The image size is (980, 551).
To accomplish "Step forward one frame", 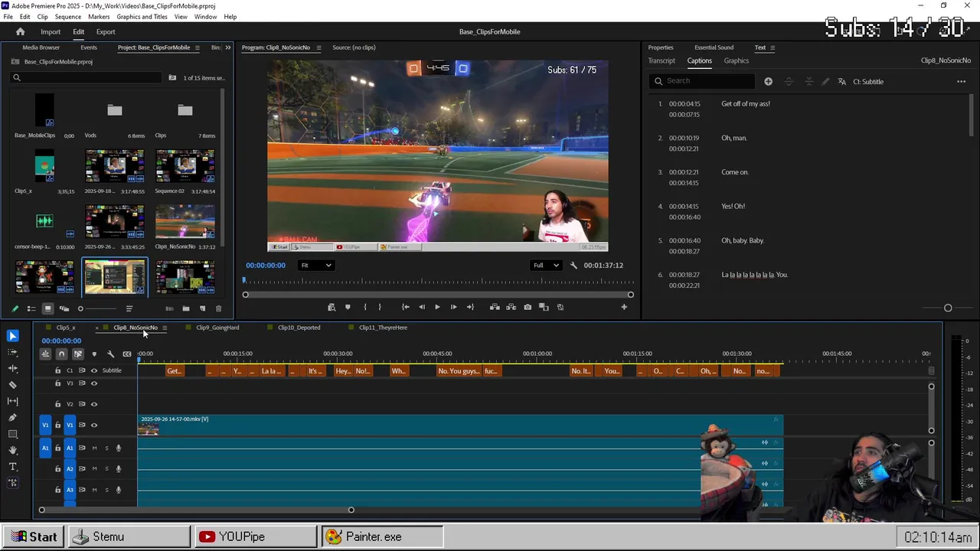I will (453, 307).
